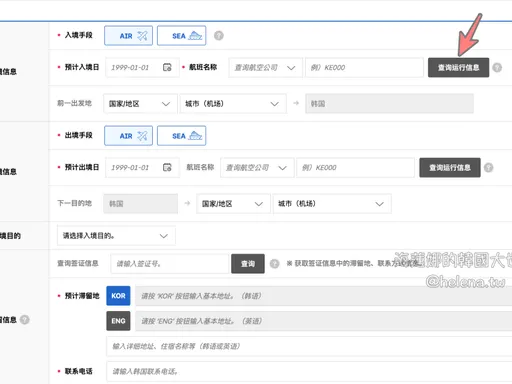Expand airline dropdown for entry flight

[265, 68]
